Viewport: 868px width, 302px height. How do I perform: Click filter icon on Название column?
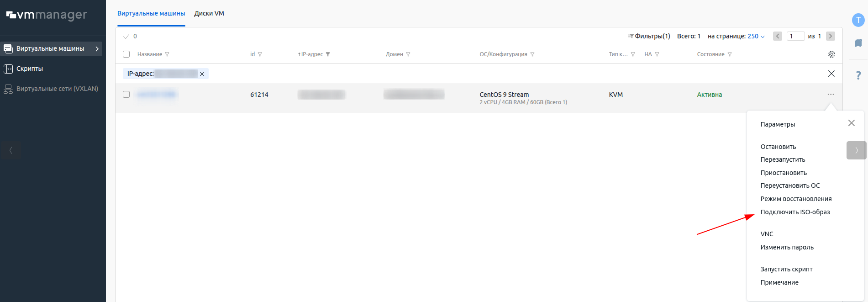(167, 54)
